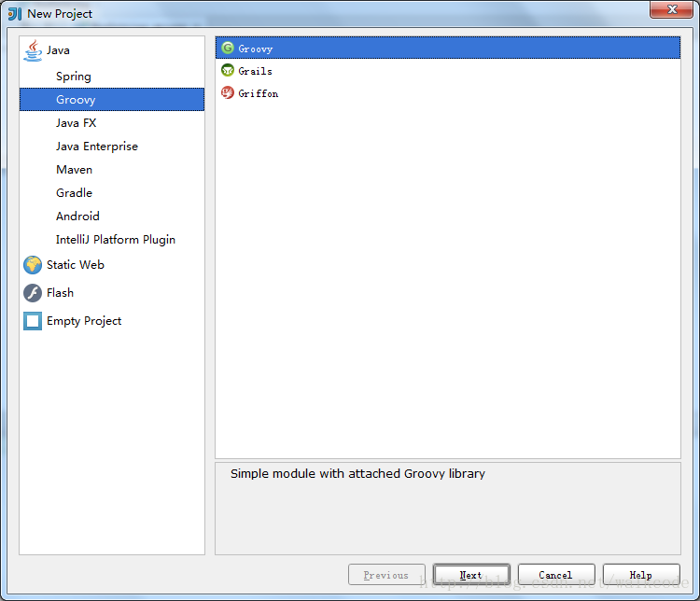The height and width of the screenshot is (601, 700).
Task: Click the Flash logo icon
Action: coord(33,293)
